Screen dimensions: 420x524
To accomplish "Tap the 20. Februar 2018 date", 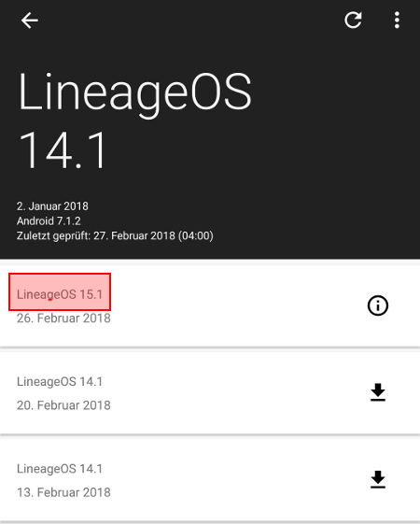I will tap(63, 405).
